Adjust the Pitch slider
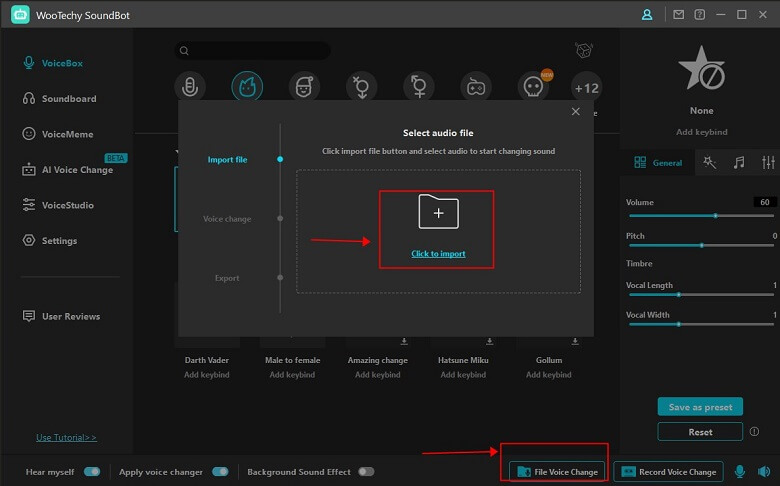 coord(701,245)
